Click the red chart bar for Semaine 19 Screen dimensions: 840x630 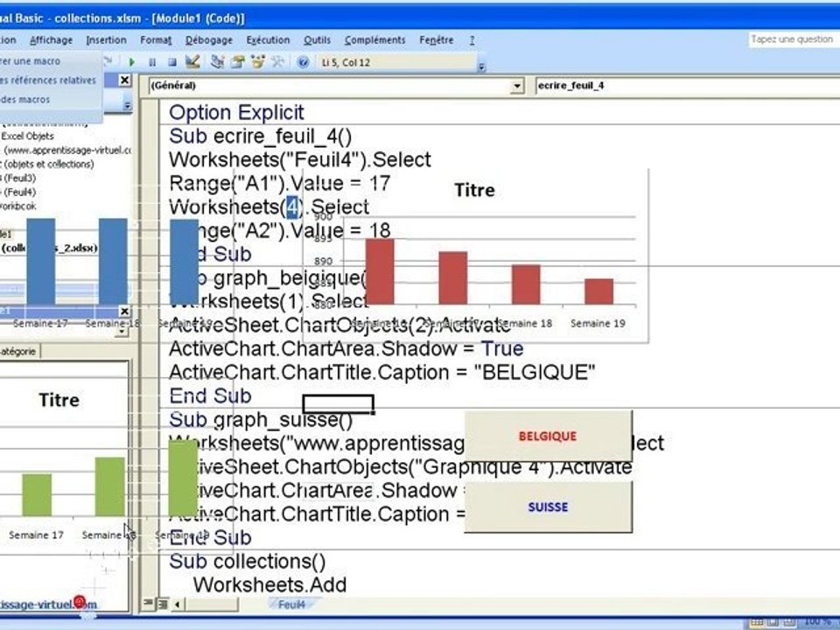(x=598, y=291)
